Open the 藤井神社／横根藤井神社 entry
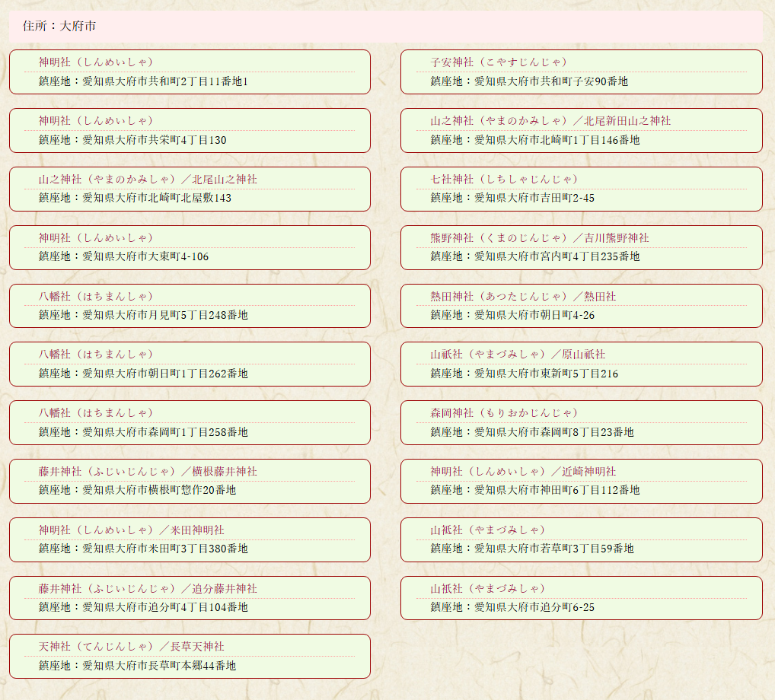 148,472
